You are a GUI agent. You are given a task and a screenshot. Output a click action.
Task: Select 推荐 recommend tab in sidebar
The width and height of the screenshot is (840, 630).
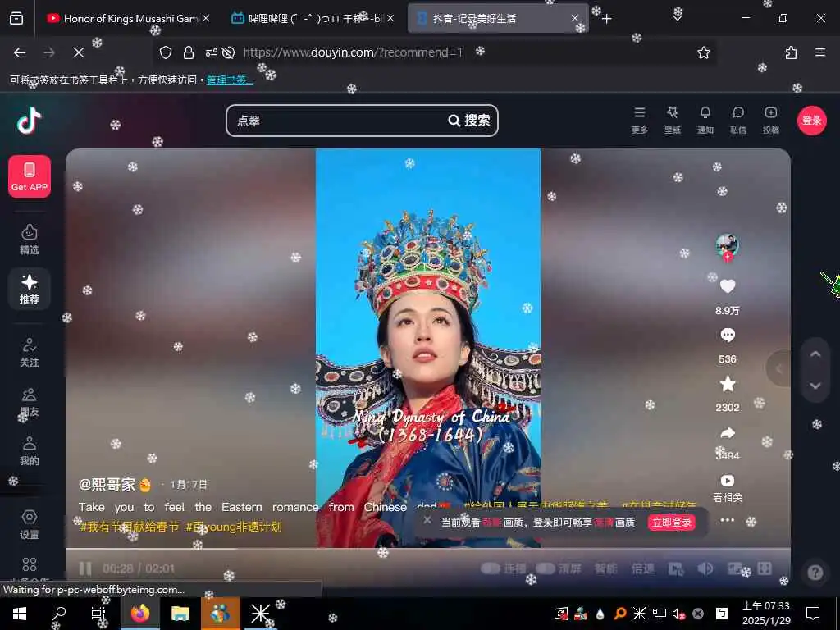30,289
